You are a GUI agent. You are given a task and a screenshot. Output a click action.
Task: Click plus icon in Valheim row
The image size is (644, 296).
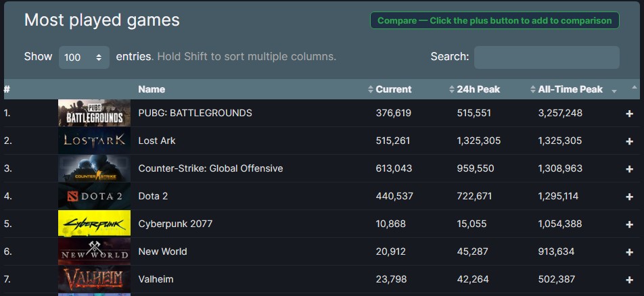tap(629, 280)
